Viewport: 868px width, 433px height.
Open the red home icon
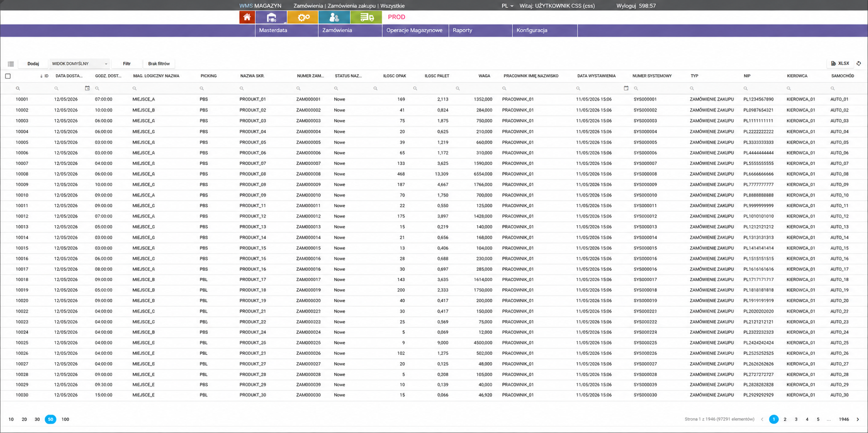pyautogui.click(x=247, y=17)
